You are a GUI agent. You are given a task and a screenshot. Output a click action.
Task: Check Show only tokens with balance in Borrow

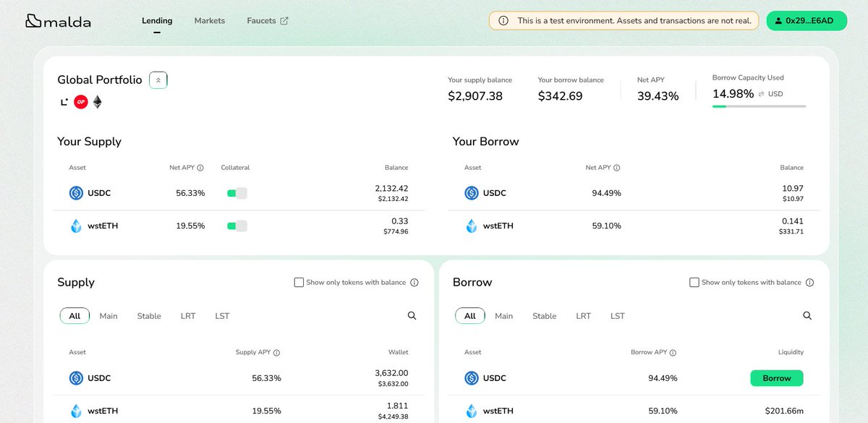click(x=694, y=283)
